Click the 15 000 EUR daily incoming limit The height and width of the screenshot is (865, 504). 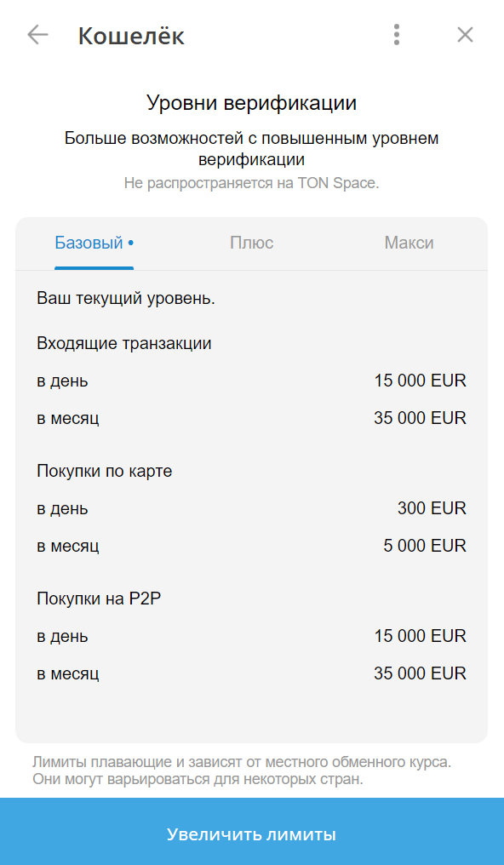pos(420,381)
